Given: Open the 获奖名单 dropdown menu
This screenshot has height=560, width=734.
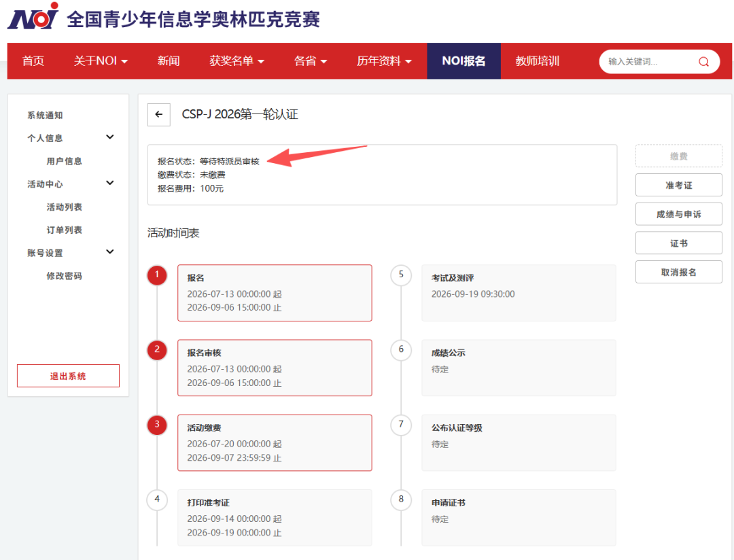Looking at the screenshot, I should (x=237, y=61).
